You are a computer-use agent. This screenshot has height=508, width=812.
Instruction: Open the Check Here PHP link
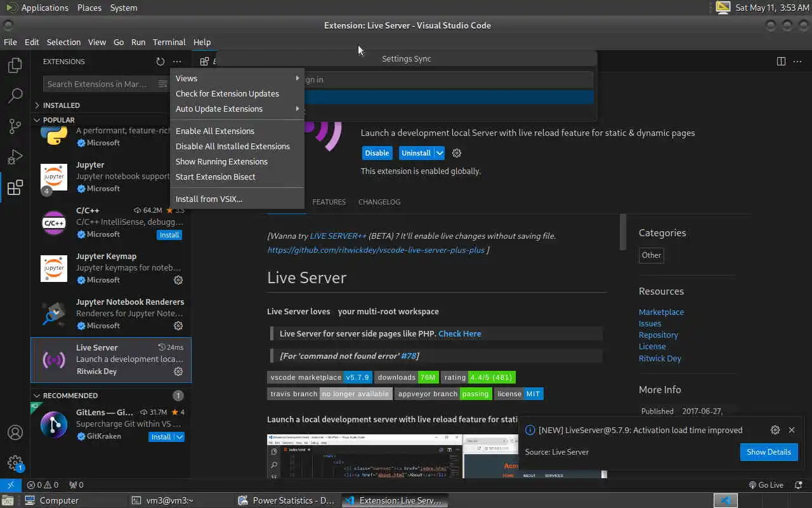point(459,333)
